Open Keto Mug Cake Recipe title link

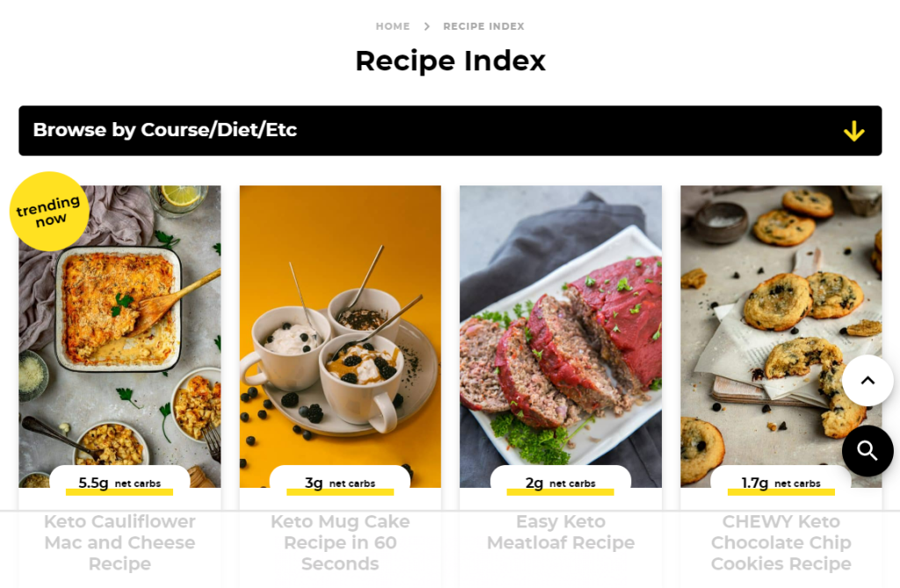[x=340, y=542]
